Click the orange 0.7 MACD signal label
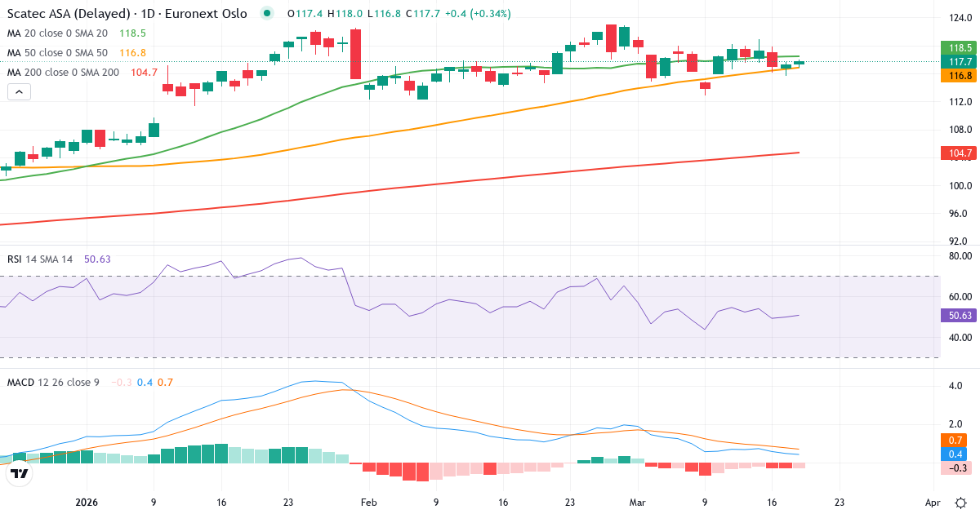This screenshot has height=514, width=980. coord(954,440)
